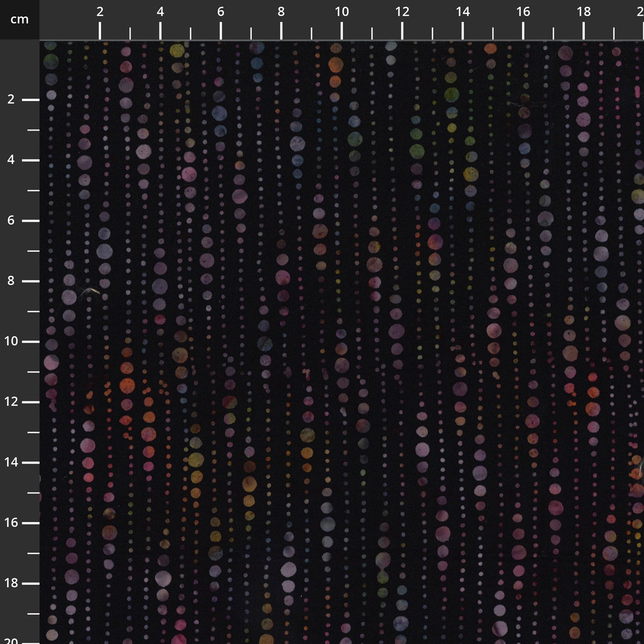The width and height of the screenshot is (644, 644).
Task: Click the 14 mark on the left ruler
Action: click(11, 463)
